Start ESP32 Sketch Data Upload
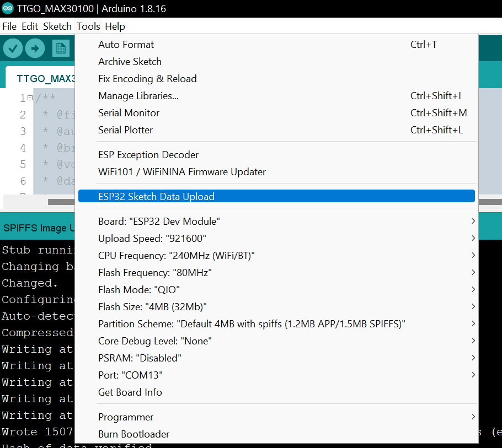Viewport: 502px width, 448px height. click(x=276, y=196)
